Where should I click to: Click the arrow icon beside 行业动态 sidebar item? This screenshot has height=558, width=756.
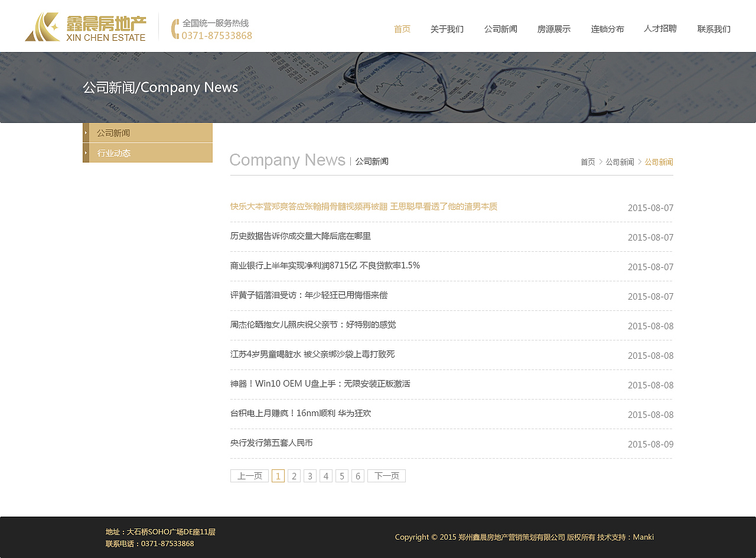[86, 153]
